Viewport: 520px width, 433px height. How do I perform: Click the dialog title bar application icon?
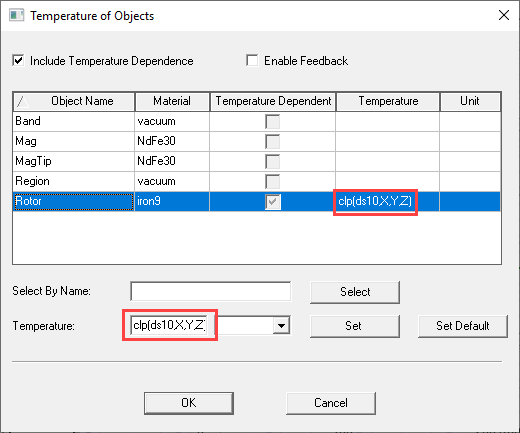pos(16,15)
